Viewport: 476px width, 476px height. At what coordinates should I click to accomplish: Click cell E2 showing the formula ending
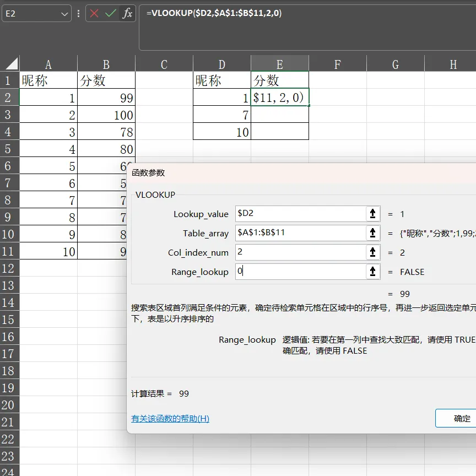[x=280, y=97]
